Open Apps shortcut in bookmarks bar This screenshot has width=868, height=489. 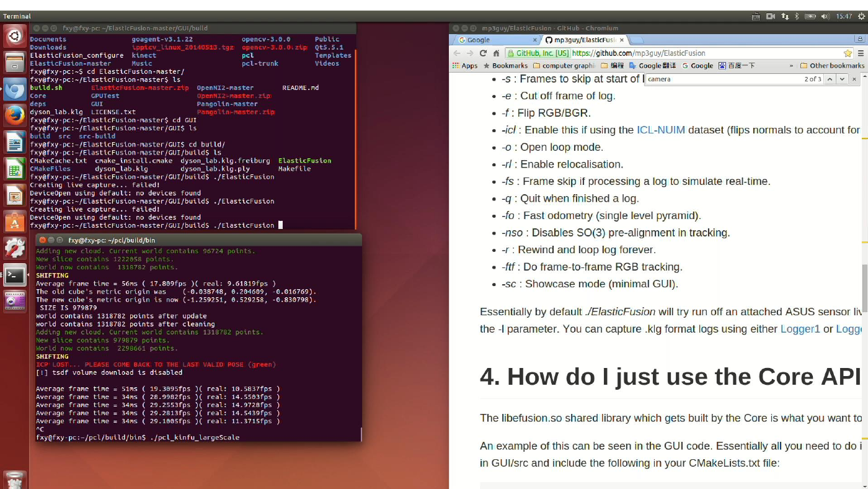[465, 66]
